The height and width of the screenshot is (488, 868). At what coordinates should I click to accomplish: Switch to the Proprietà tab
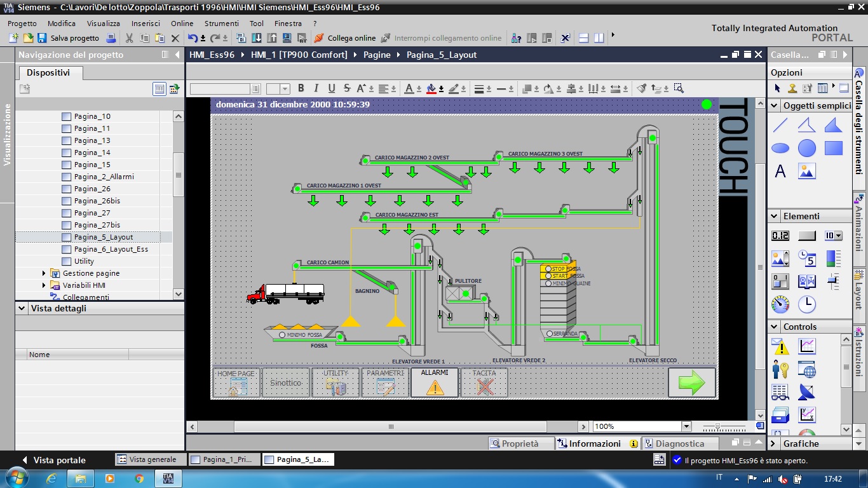514,444
